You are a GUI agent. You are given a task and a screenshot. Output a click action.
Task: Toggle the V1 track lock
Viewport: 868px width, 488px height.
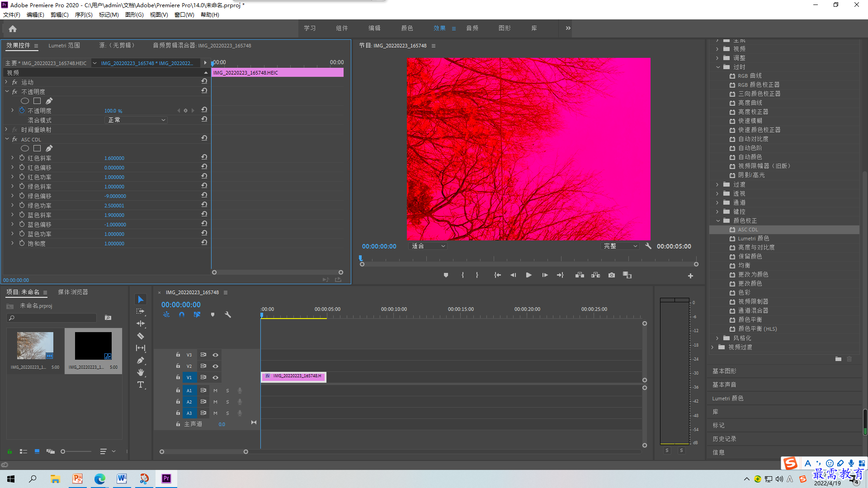(x=178, y=377)
